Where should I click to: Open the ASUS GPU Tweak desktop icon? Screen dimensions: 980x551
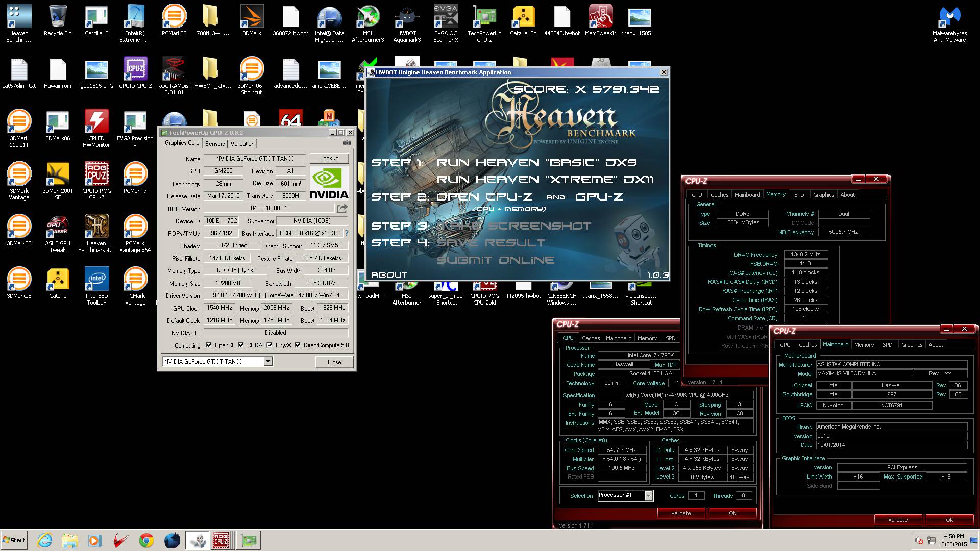[58, 233]
